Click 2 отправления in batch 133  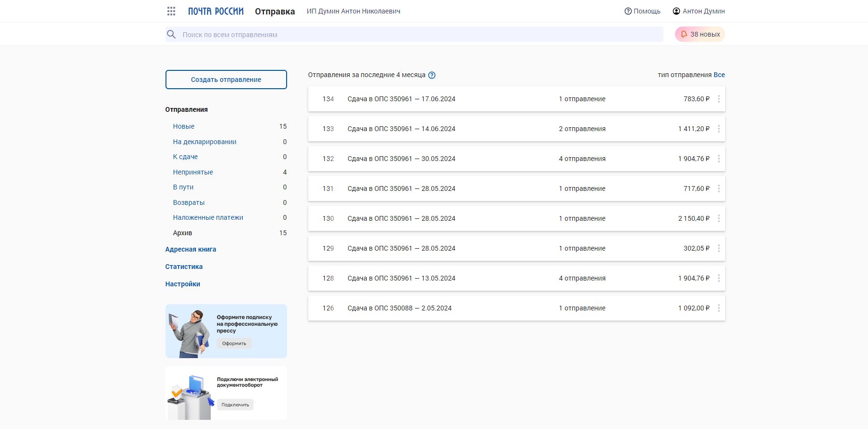click(582, 129)
